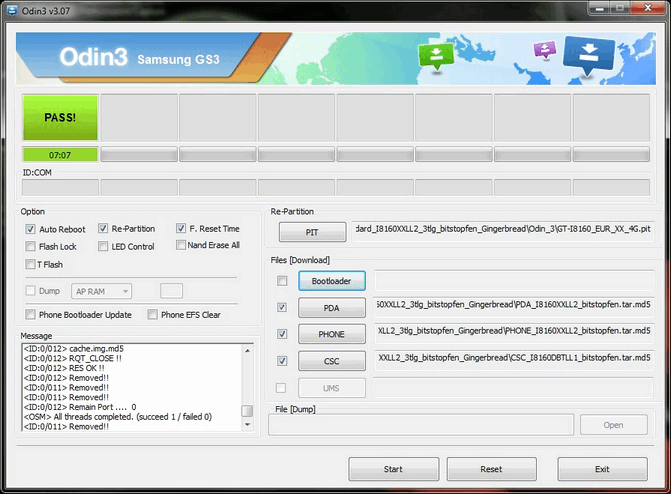Screen dimensions: 671x494
Task: Click the green PASS! status box
Action: 60,117
